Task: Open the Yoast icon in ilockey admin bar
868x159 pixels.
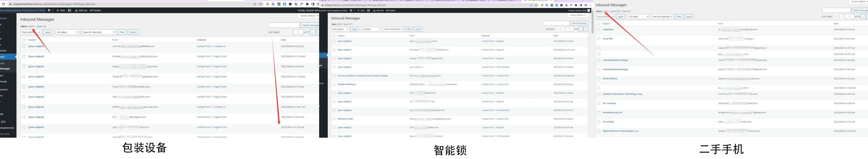Action: click(x=369, y=11)
